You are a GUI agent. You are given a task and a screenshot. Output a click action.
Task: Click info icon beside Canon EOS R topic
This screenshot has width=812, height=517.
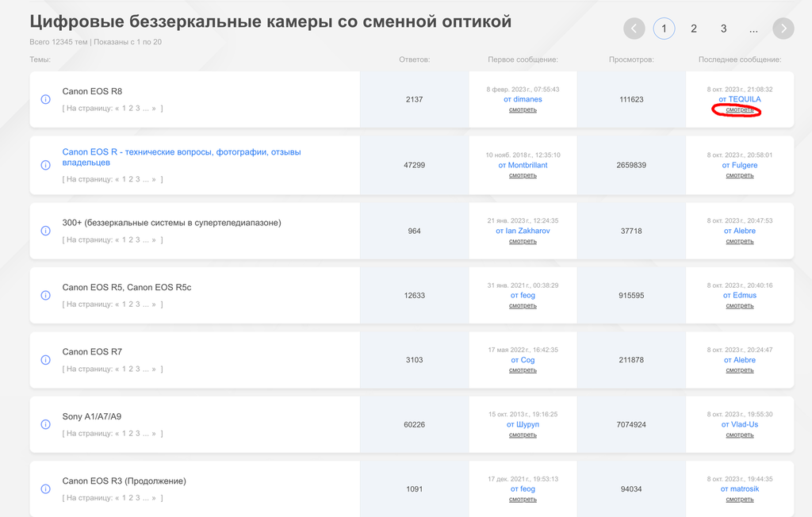point(45,165)
